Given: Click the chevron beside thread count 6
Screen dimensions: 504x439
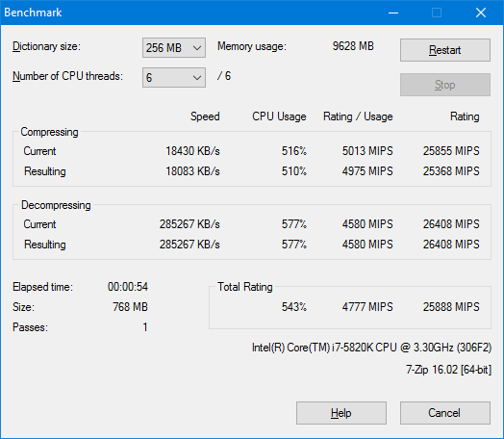Looking at the screenshot, I should (197, 78).
